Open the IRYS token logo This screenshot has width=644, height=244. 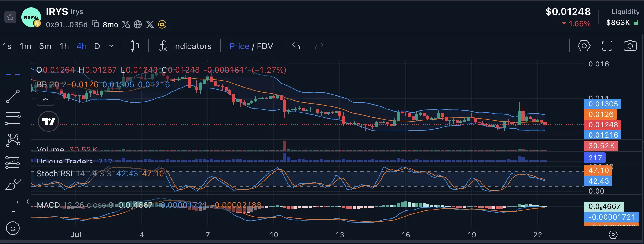point(31,17)
